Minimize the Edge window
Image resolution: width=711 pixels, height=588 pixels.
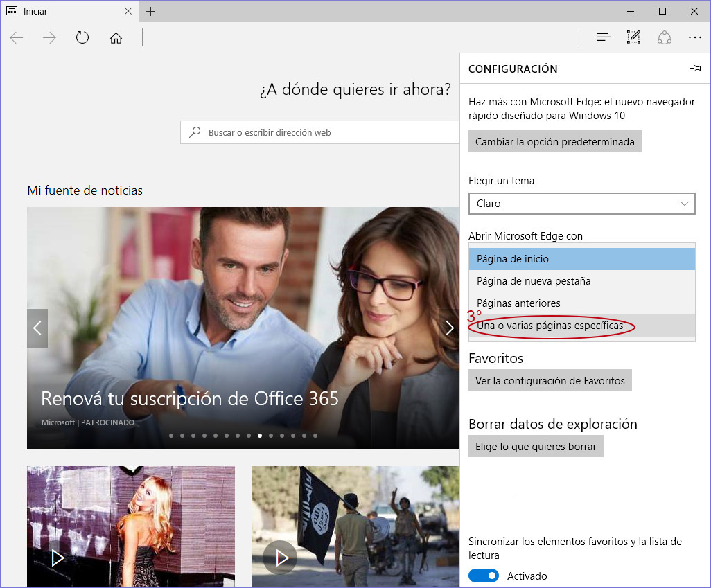(x=631, y=11)
